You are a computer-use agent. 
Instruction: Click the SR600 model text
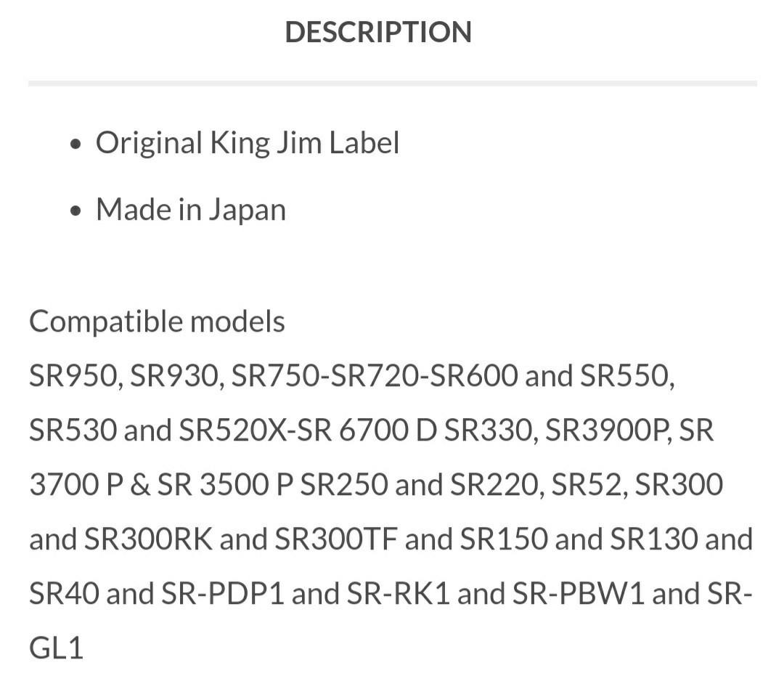click(x=472, y=376)
